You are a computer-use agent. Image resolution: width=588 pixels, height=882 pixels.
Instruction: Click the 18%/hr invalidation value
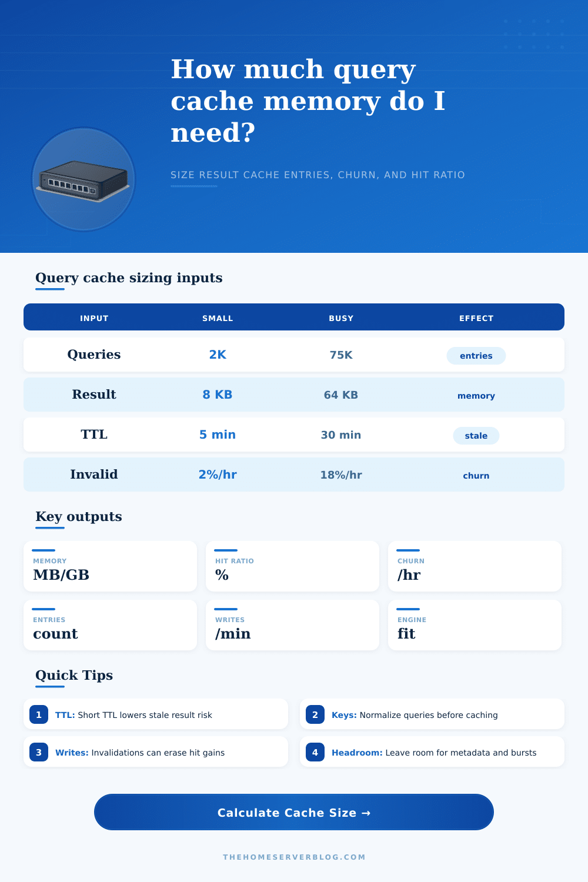[x=341, y=475]
